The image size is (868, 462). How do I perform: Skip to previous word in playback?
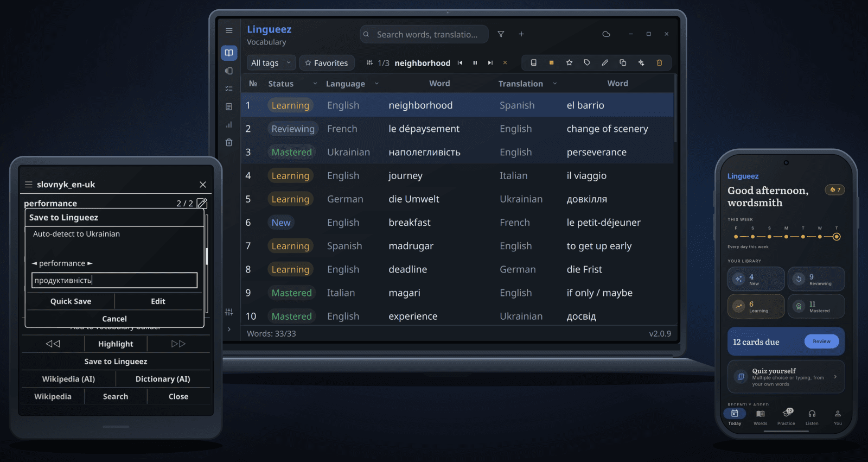pos(460,63)
